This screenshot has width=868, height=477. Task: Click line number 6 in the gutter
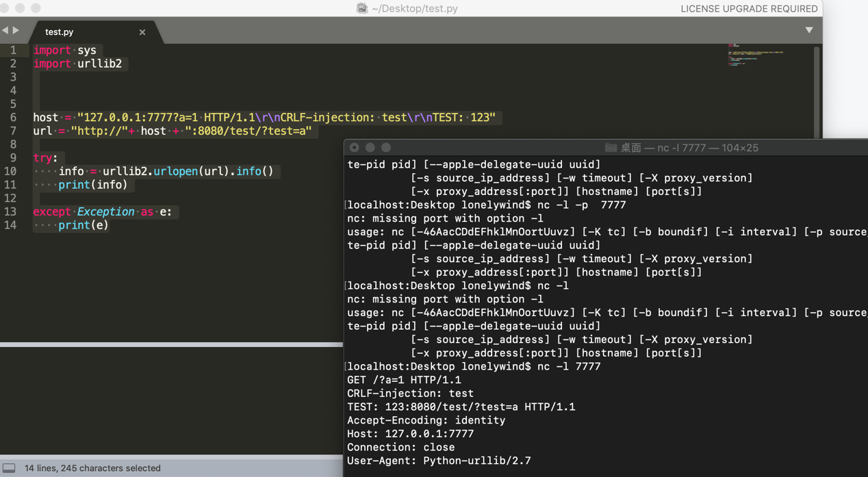(x=13, y=117)
